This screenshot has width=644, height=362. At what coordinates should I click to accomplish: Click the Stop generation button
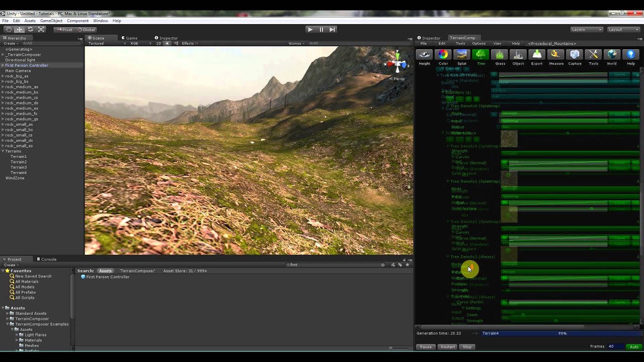point(467,347)
